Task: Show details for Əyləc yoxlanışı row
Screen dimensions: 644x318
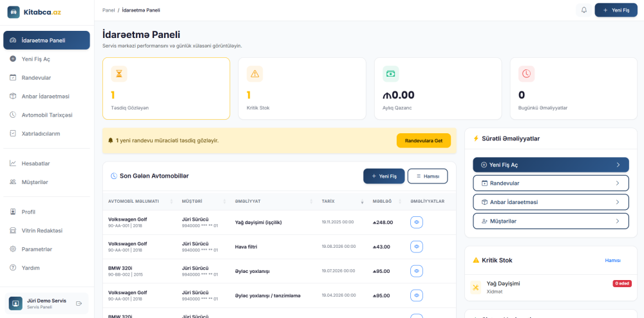Action: (417, 271)
